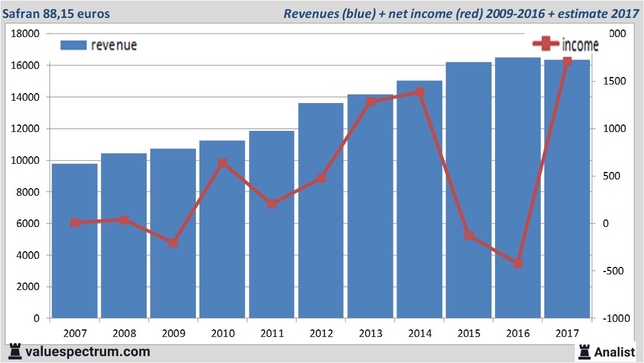Click the rook icon next to Analist
The width and height of the screenshot is (644, 363).
tap(584, 351)
